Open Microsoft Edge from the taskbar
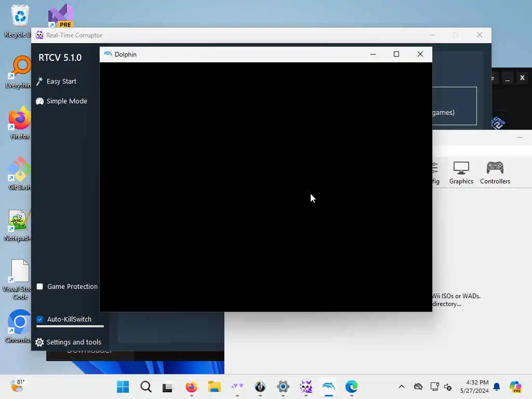 352,387
